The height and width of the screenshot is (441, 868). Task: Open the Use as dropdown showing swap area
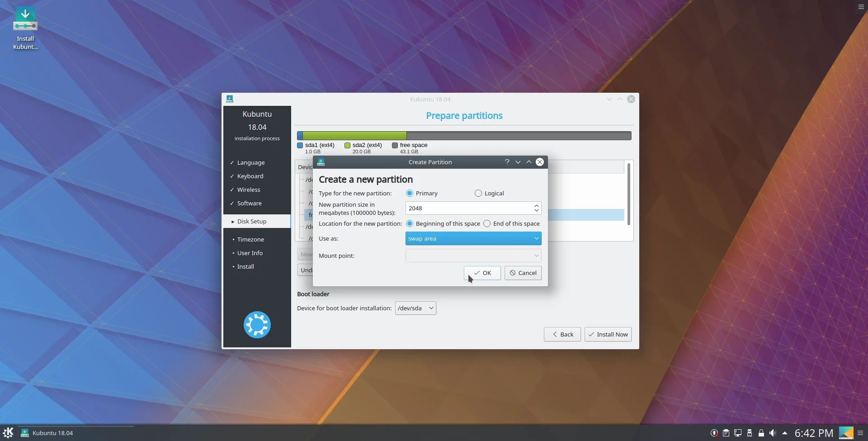pos(473,238)
